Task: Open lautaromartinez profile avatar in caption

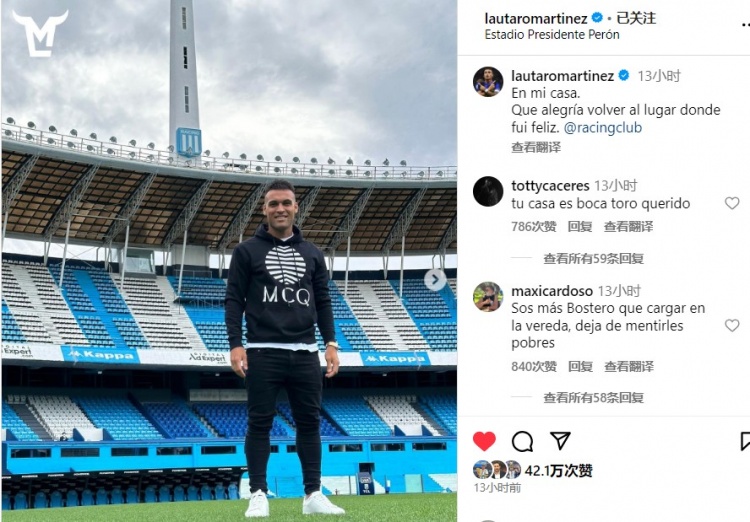Action: click(488, 82)
